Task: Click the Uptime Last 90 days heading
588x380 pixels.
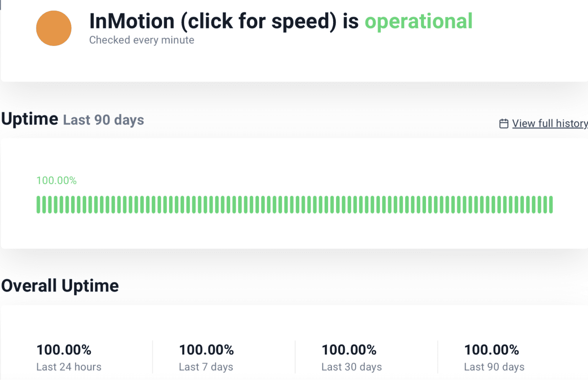Action: pos(73,119)
